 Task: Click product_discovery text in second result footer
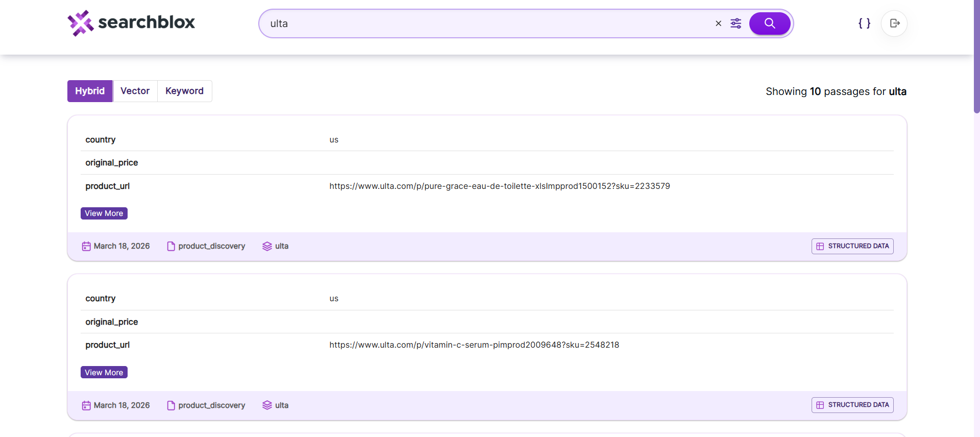(x=212, y=405)
